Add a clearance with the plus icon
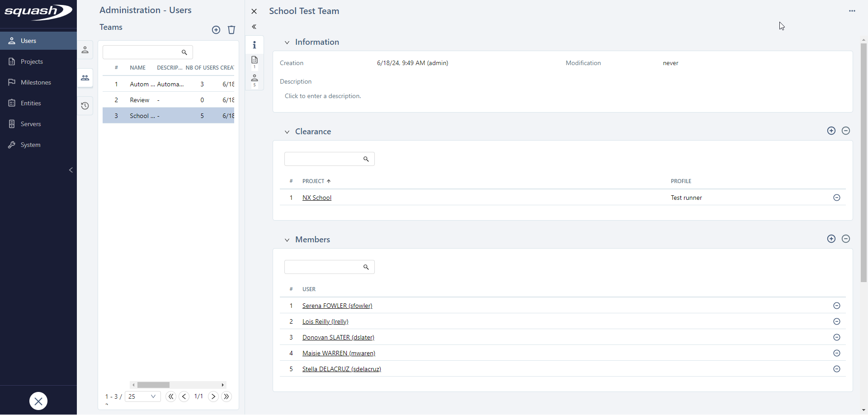Viewport: 868px width, 415px height. 831,131
